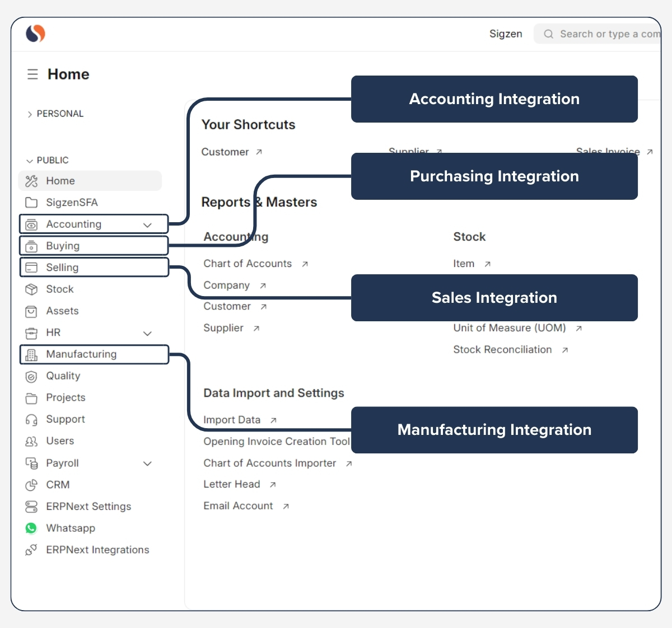
Task: Expand the HR section chevron
Action: (x=147, y=332)
